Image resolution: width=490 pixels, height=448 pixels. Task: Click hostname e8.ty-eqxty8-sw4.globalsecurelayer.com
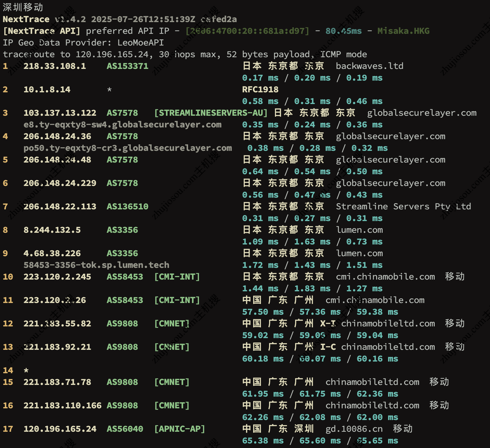click(122, 125)
